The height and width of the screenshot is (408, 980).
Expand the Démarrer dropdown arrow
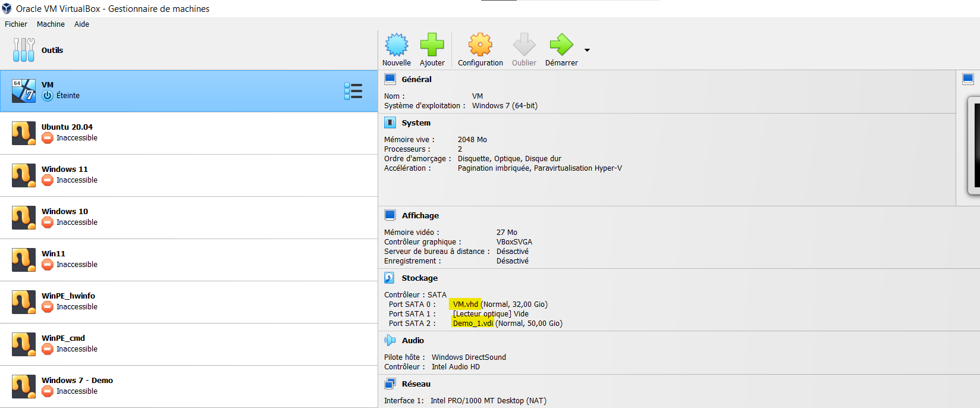click(587, 51)
